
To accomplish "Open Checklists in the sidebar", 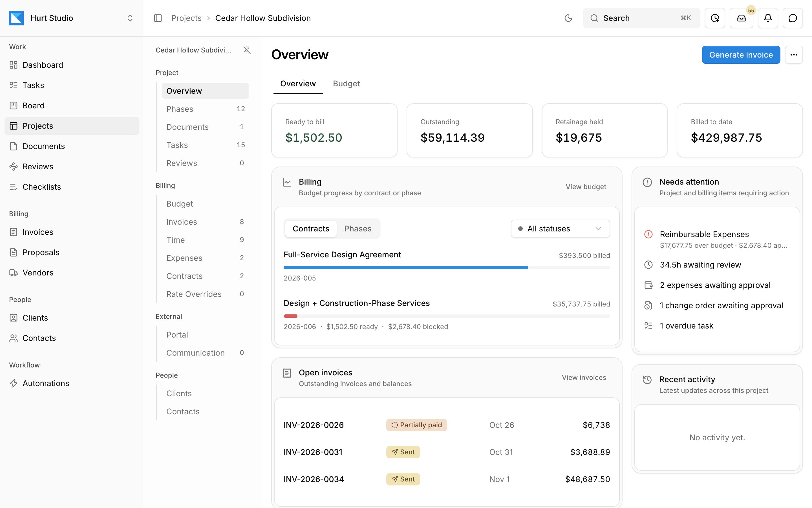I will 72,187.
